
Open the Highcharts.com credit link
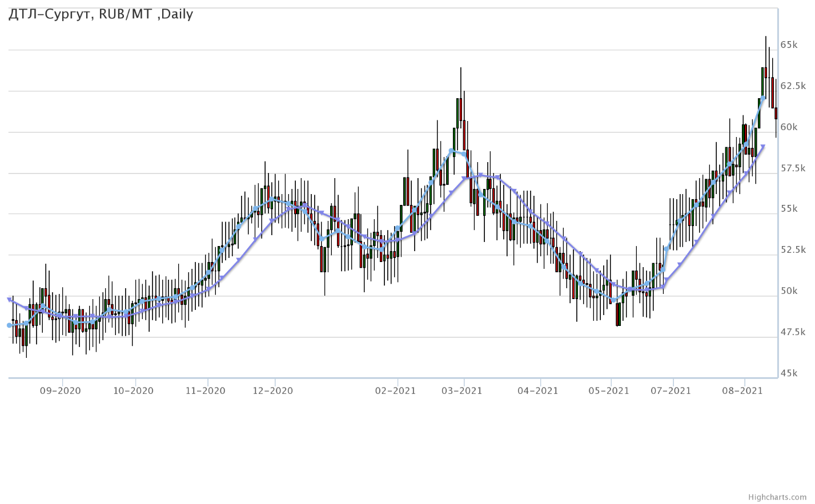click(x=780, y=497)
